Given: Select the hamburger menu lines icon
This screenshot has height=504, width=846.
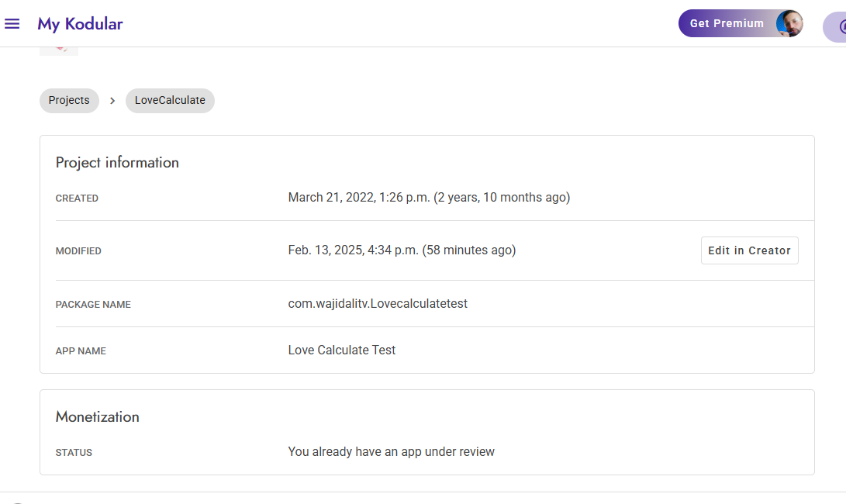Looking at the screenshot, I should point(12,23).
